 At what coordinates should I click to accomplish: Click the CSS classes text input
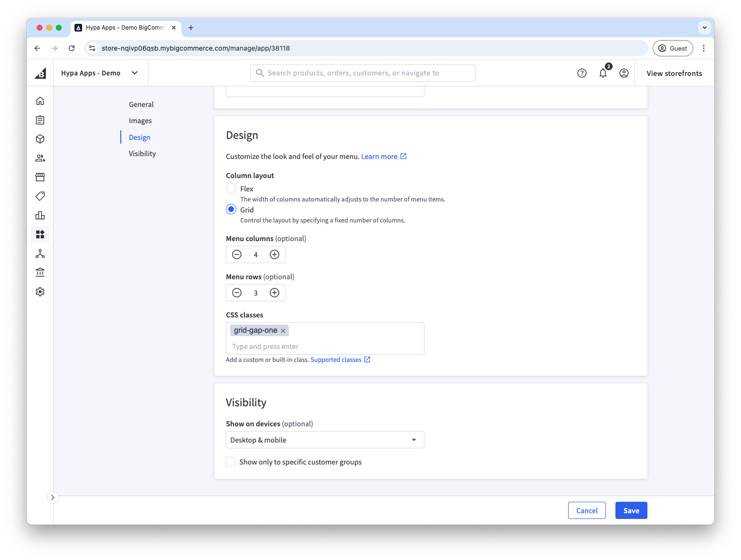(x=325, y=347)
